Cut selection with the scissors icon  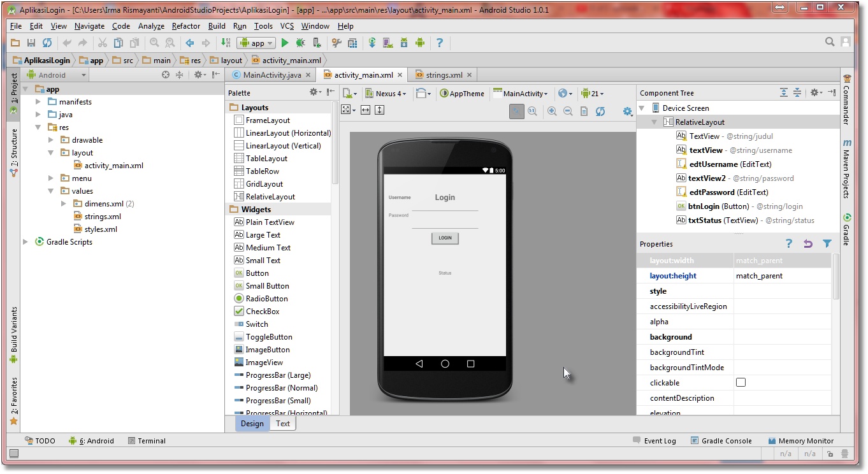tap(103, 43)
